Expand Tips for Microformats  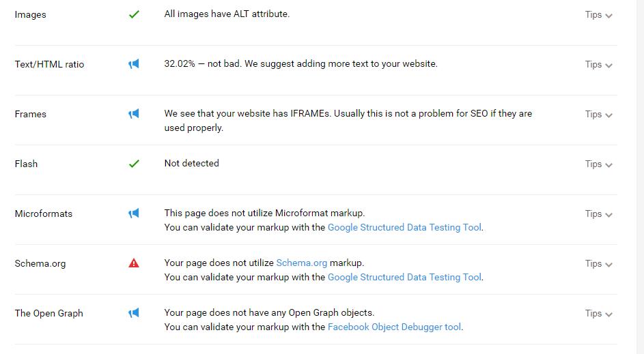coord(598,213)
